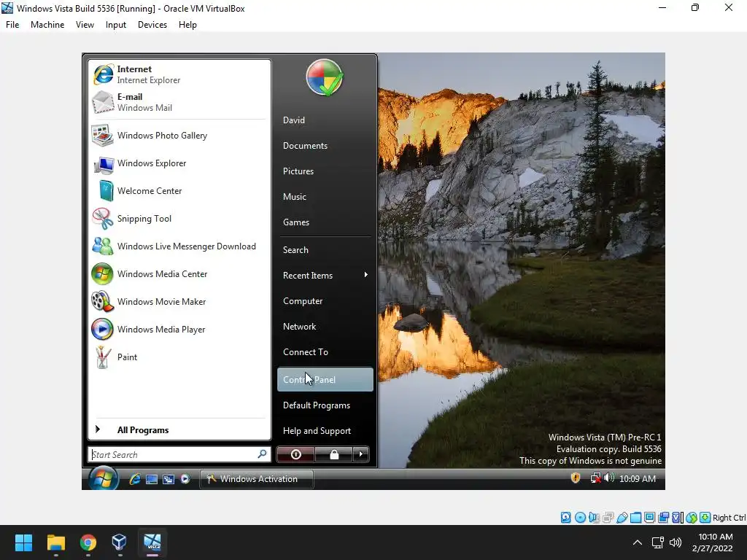Screen dimensions: 747x560
Task: Click the user account picture
Action: point(325,77)
